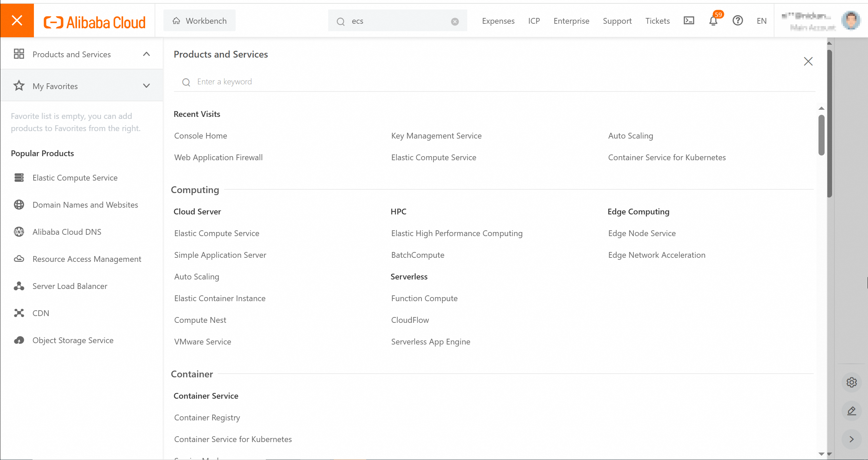868x460 pixels.
Task: Open Cloud Shell terminal icon
Action: (x=689, y=21)
